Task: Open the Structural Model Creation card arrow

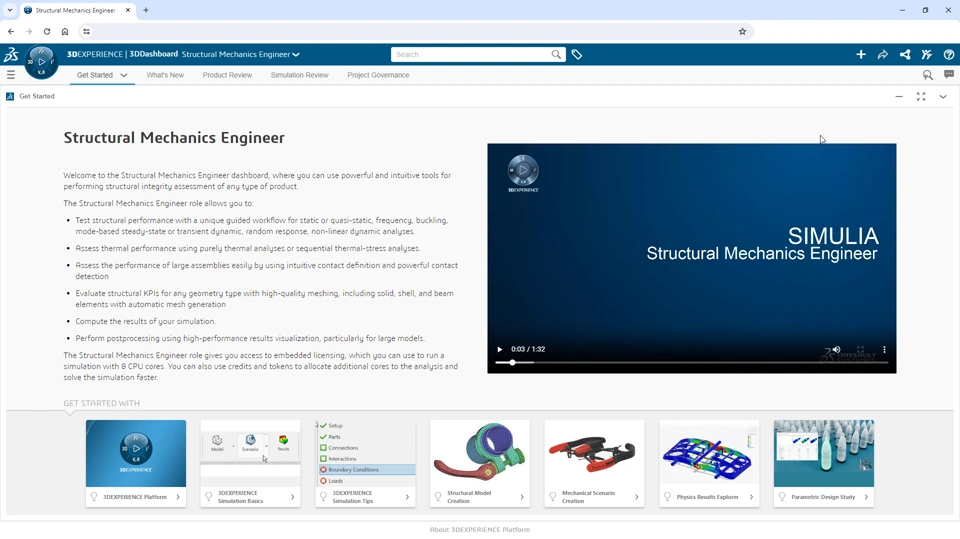Action: (522, 497)
